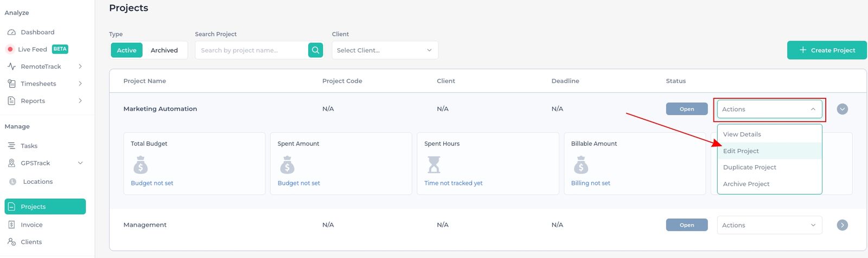This screenshot has width=868, height=258.
Task: Open Tasks page from sidebar
Action: click(29, 146)
